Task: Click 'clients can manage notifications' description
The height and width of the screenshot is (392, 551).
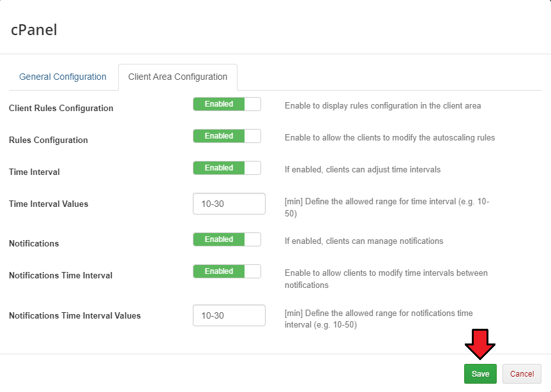Action: [364, 241]
